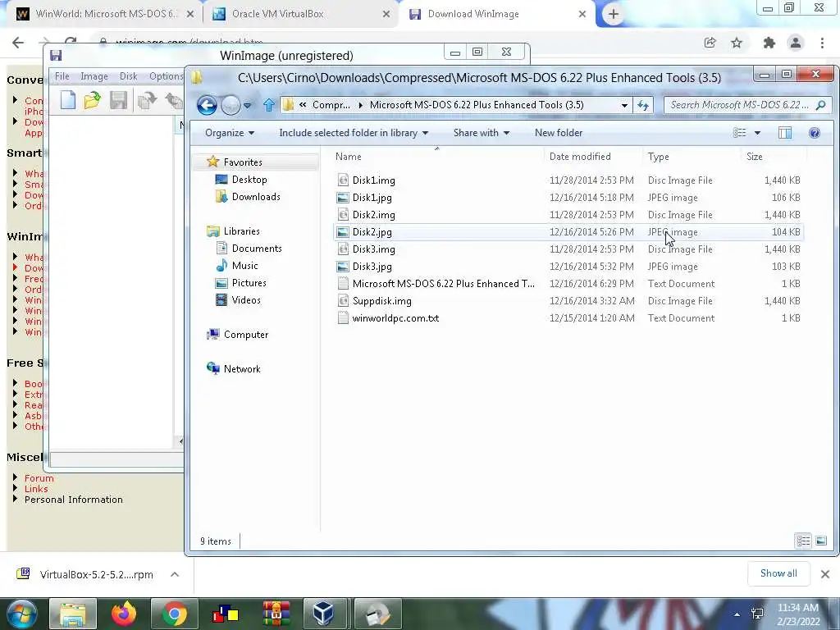
Task: Open File Explorer icon in taskbar
Action: point(73,614)
